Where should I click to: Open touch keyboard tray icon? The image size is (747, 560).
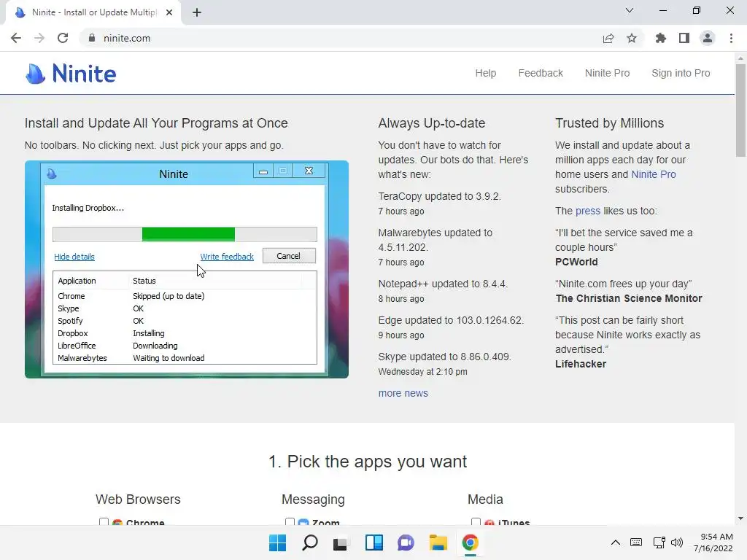[636, 542]
